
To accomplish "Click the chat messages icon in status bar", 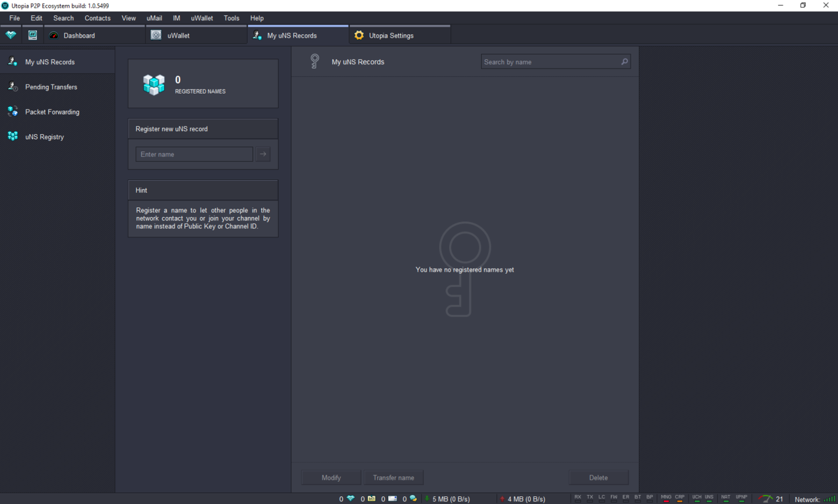I will click(413, 498).
